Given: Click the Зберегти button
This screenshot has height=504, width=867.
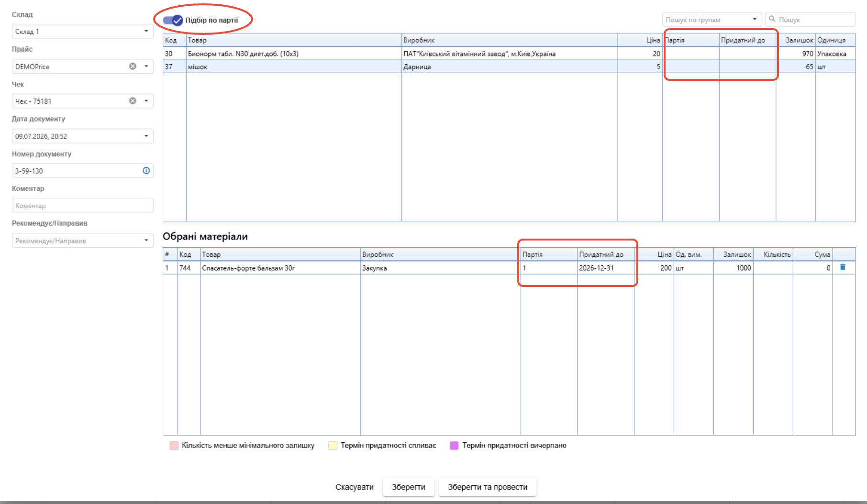Looking at the screenshot, I should [409, 487].
